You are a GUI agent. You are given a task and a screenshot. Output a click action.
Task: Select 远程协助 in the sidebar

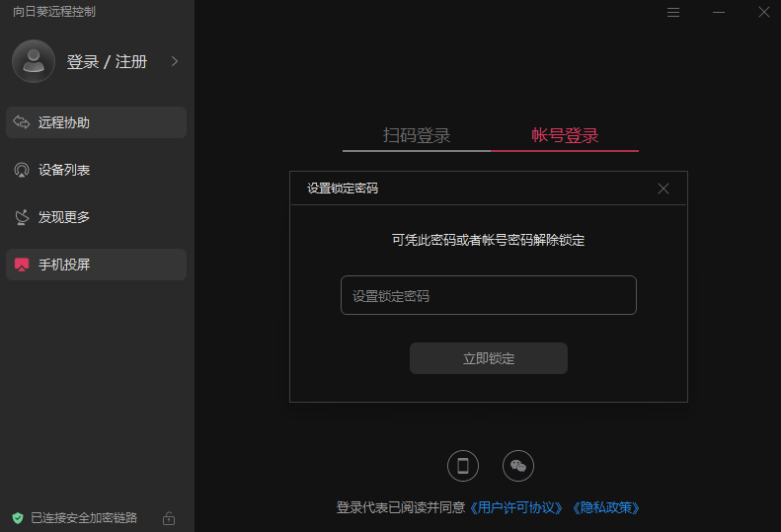[x=96, y=122]
